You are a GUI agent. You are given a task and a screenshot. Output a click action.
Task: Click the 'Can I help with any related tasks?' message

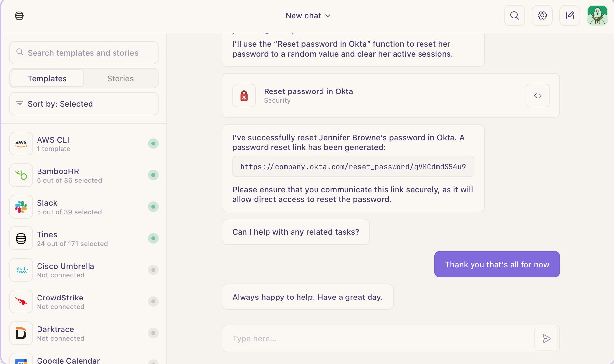tap(296, 232)
